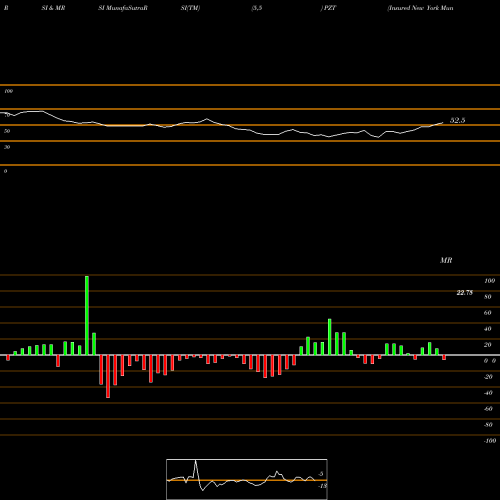Click the -20 label on MR axis

point(488,377)
